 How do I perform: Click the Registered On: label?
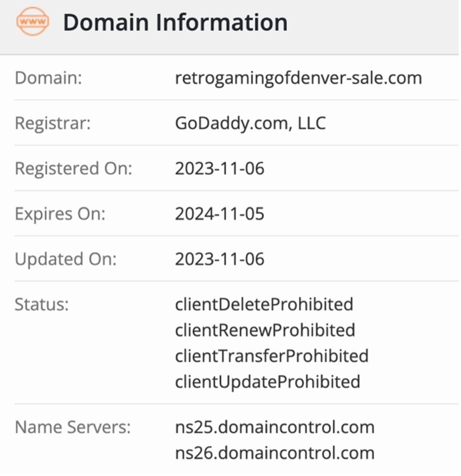[74, 169]
